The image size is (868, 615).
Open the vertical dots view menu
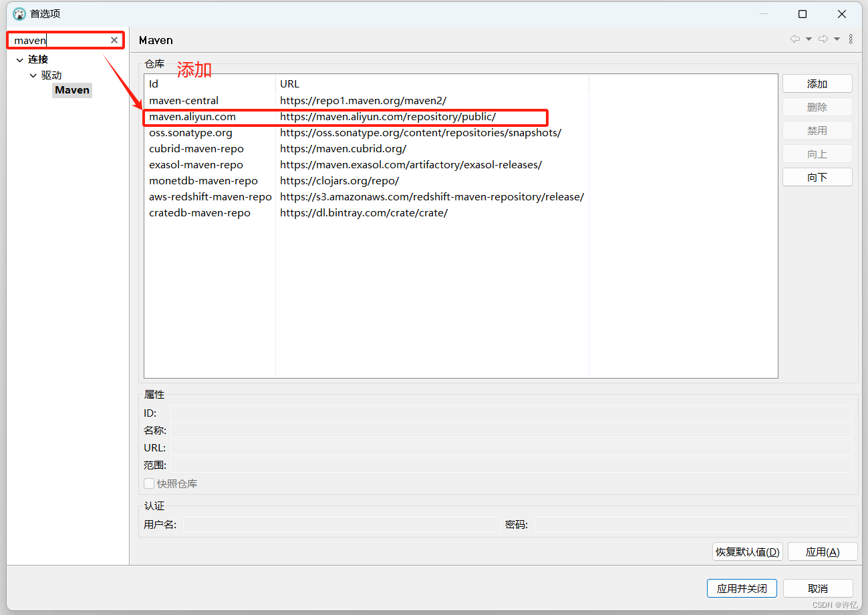point(851,39)
